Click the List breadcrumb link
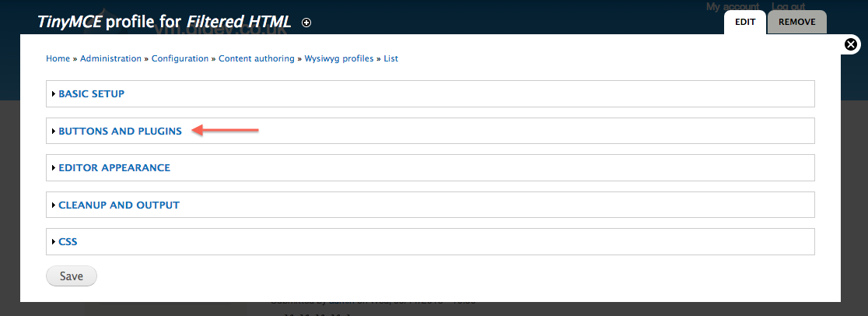The height and width of the screenshot is (316, 868). 390,58
